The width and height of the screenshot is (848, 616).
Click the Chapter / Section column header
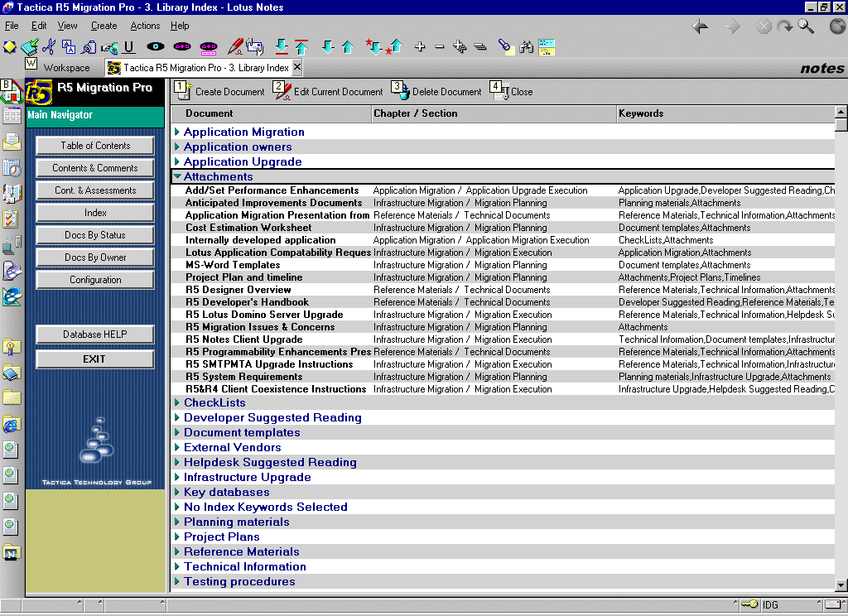point(494,113)
